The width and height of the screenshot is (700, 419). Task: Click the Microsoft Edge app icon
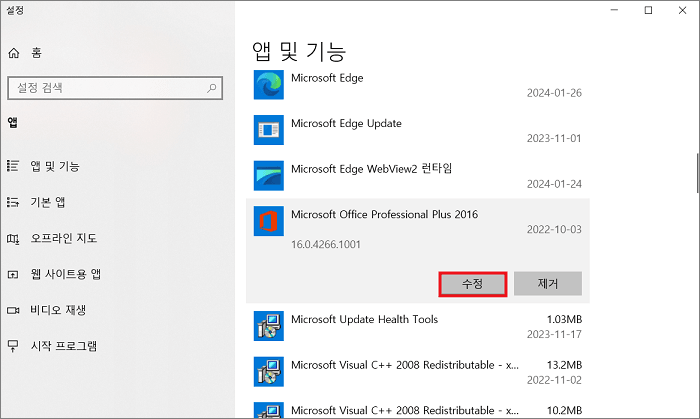(269, 84)
